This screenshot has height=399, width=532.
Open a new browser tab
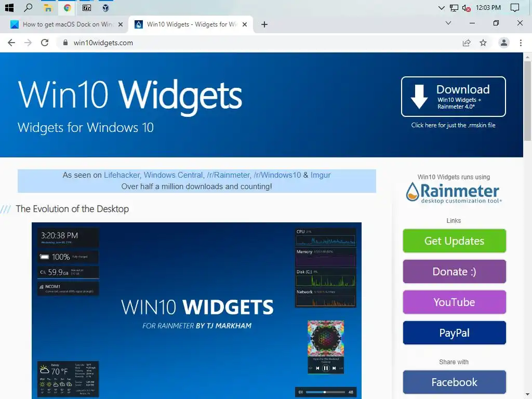coord(264,24)
